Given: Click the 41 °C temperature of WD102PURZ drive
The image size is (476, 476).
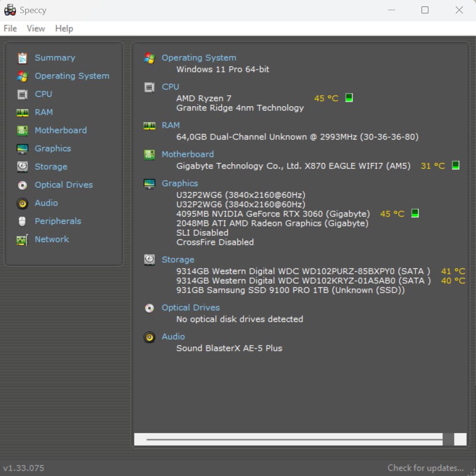Looking at the screenshot, I should pos(453,271).
